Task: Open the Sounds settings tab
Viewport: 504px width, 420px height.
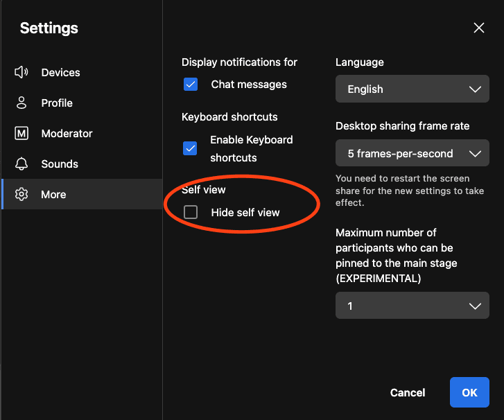Action: pyautogui.click(x=60, y=164)
